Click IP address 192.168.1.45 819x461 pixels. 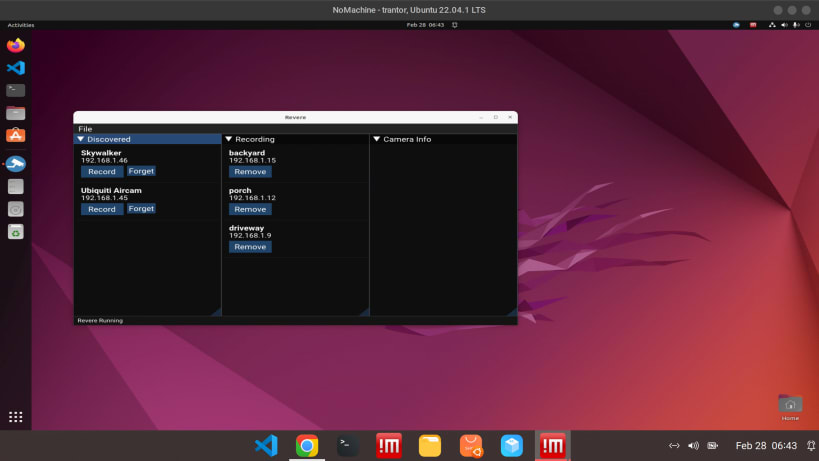tap(104, 198)
